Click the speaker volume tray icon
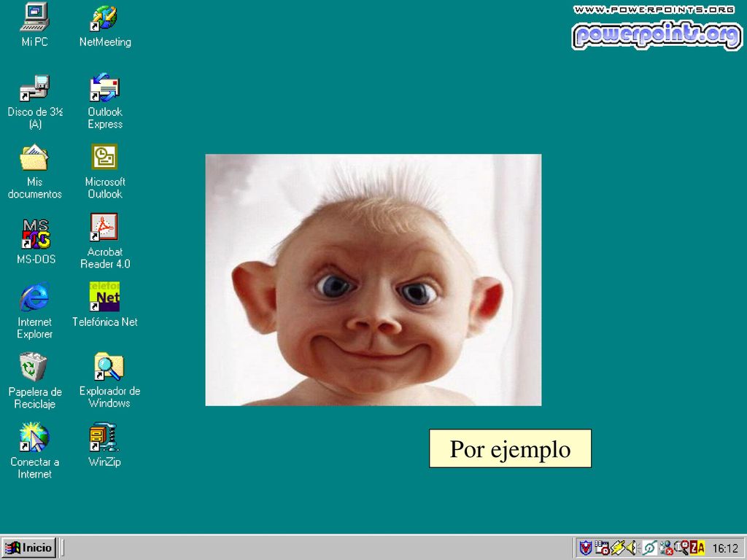747x560 pixels. 632,548
